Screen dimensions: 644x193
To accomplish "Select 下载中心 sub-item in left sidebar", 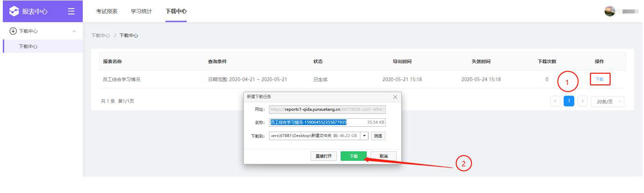I will pos(28,46).
